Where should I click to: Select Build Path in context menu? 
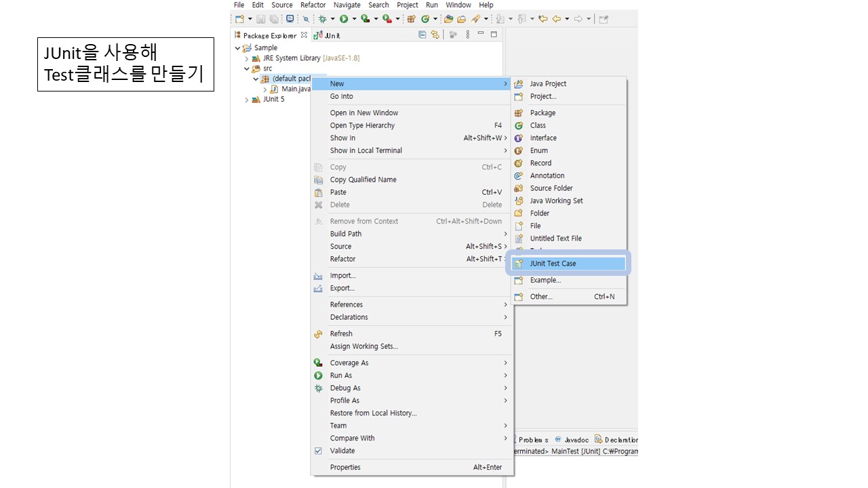tap(411, 234)
